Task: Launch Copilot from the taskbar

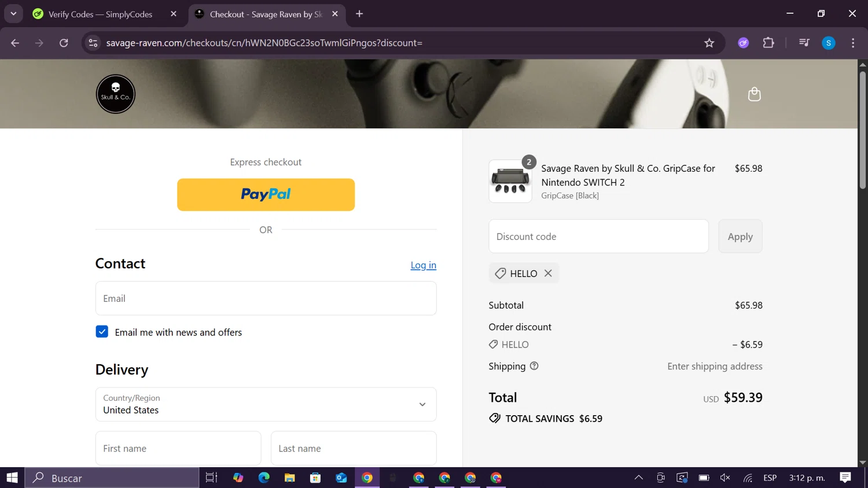Action: [x=238, y=478]
